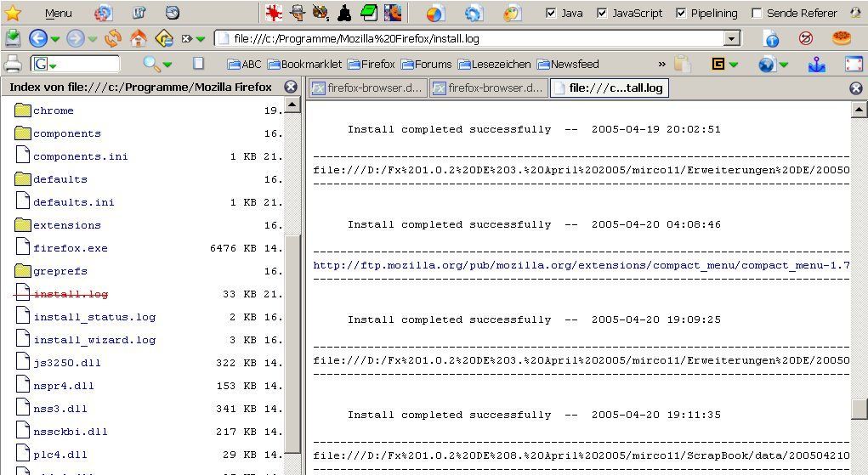Open firefox.exe file link
Screen dimensions: 868x475
pos(71,249)
